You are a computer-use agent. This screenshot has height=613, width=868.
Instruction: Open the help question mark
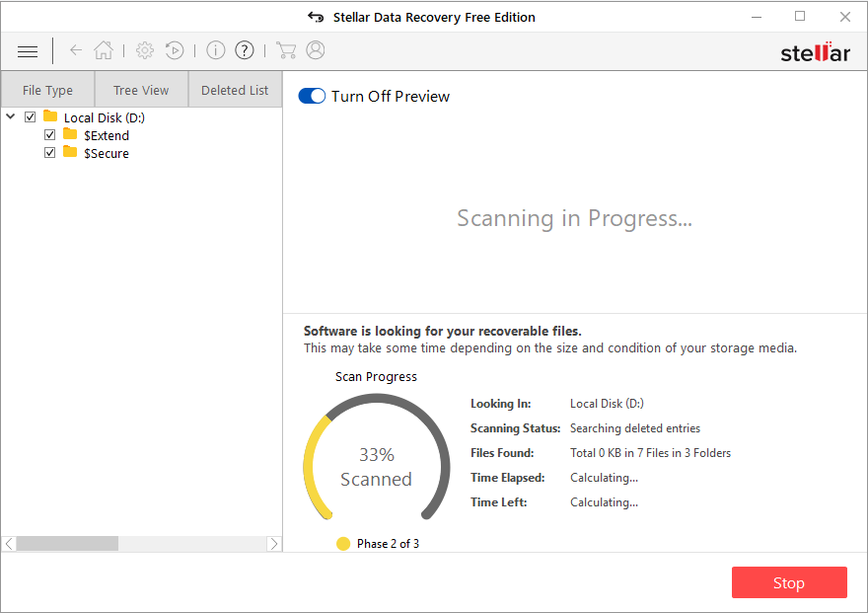click(x=245, y=50)
